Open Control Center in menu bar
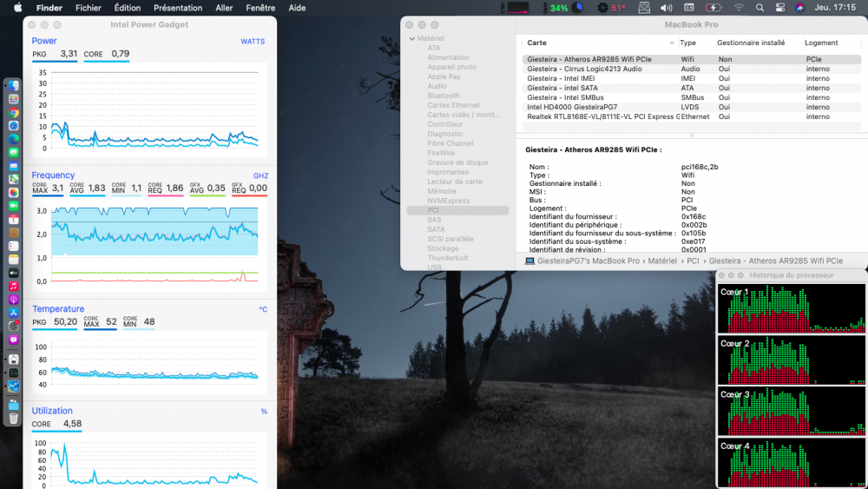Image resolution: width=868 pixels, height=489 pixels. coord(780,8)
